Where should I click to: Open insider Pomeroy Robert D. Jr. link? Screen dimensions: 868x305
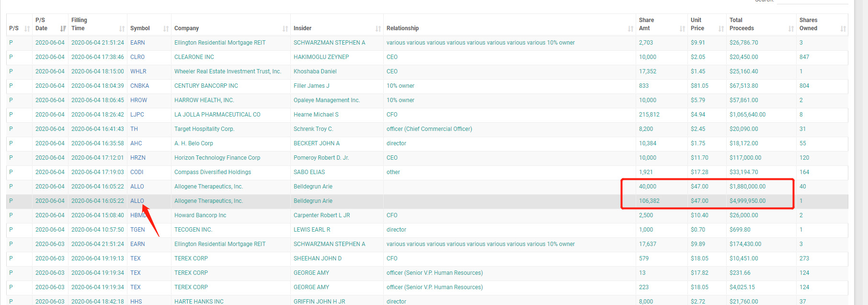coord(321,158)
